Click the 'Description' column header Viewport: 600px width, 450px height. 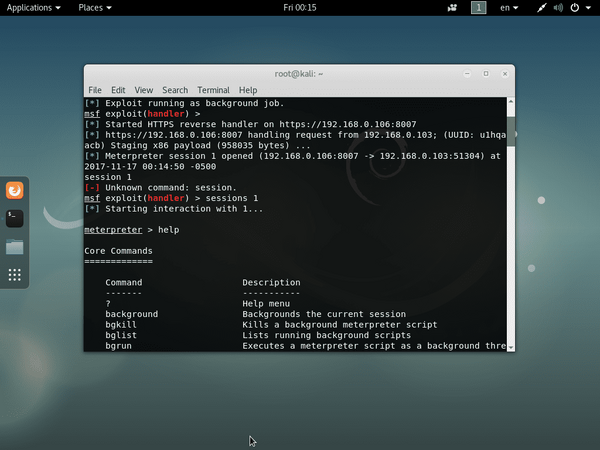pyautogui.click(x=271, y=282)
